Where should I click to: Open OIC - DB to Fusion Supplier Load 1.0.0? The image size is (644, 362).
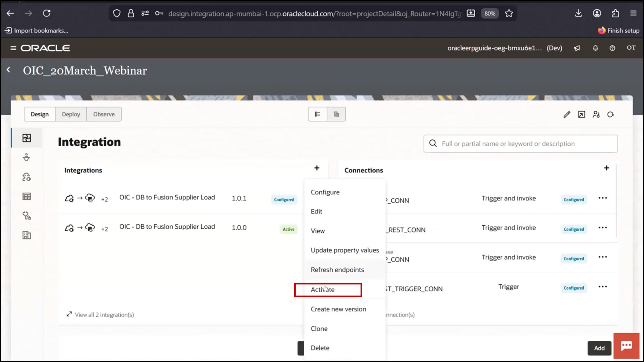point(167,227)
